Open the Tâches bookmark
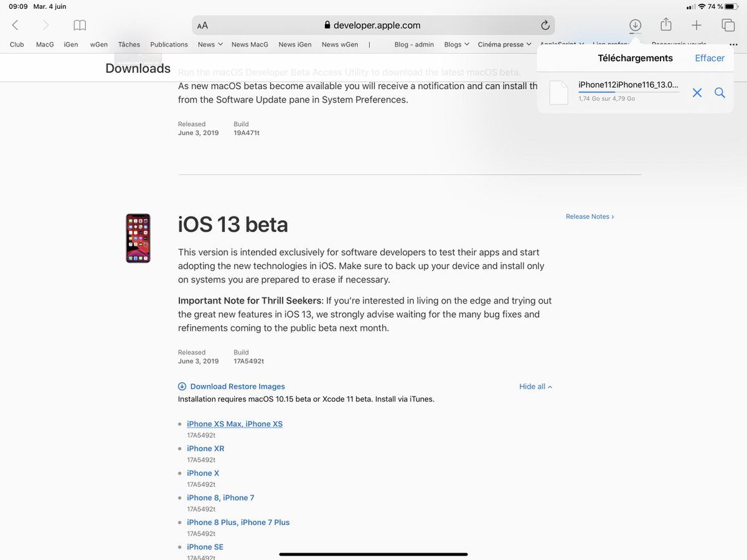This screenshot has width=747, height=560. (x=129, y=45)
